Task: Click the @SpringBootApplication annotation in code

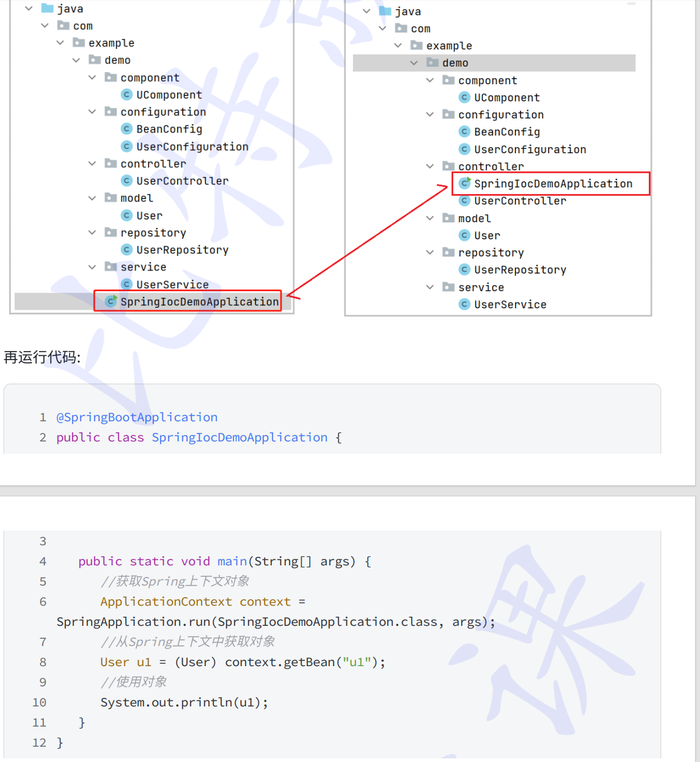Action: [x=137, y=417]
